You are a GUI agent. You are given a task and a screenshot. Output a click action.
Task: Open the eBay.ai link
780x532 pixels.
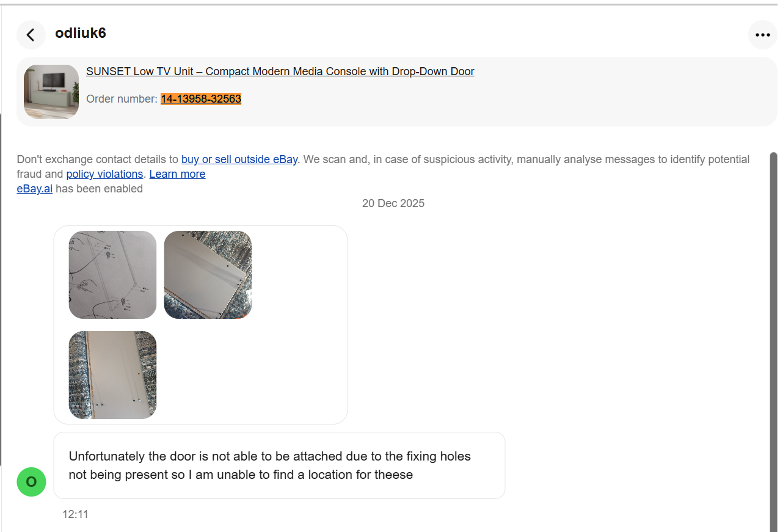click(x=34, y=189)
